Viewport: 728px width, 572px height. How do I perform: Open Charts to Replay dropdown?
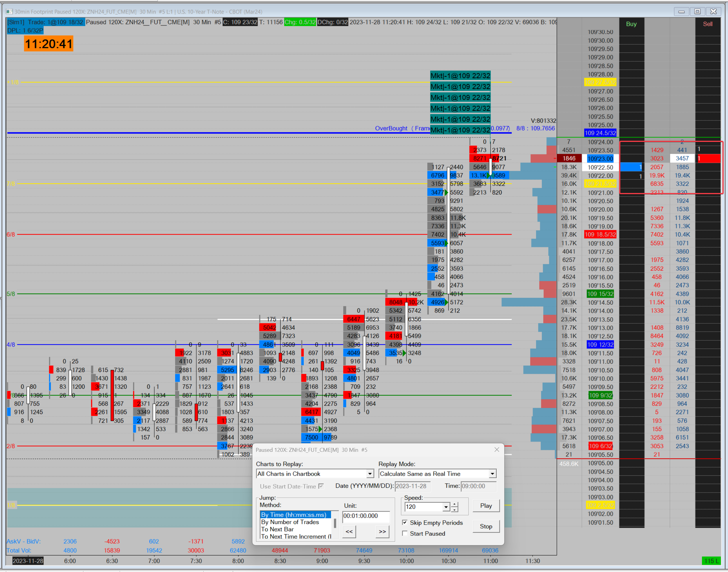tap(370, 474)
